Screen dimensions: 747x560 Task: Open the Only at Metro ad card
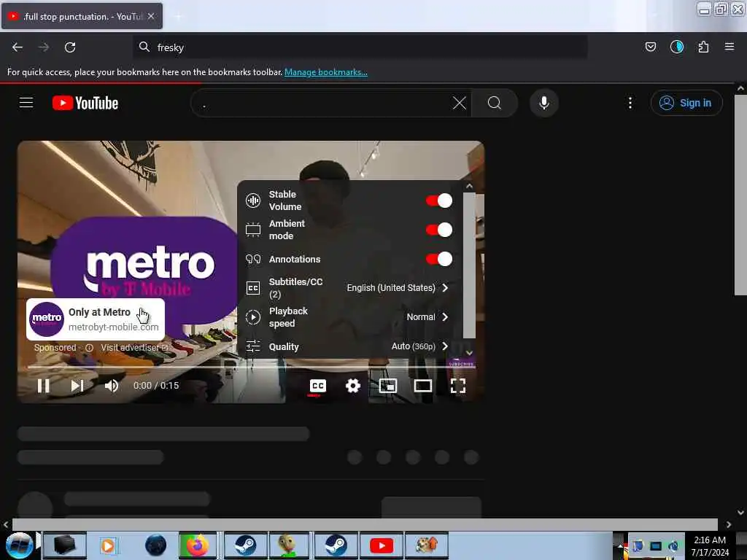96,319
